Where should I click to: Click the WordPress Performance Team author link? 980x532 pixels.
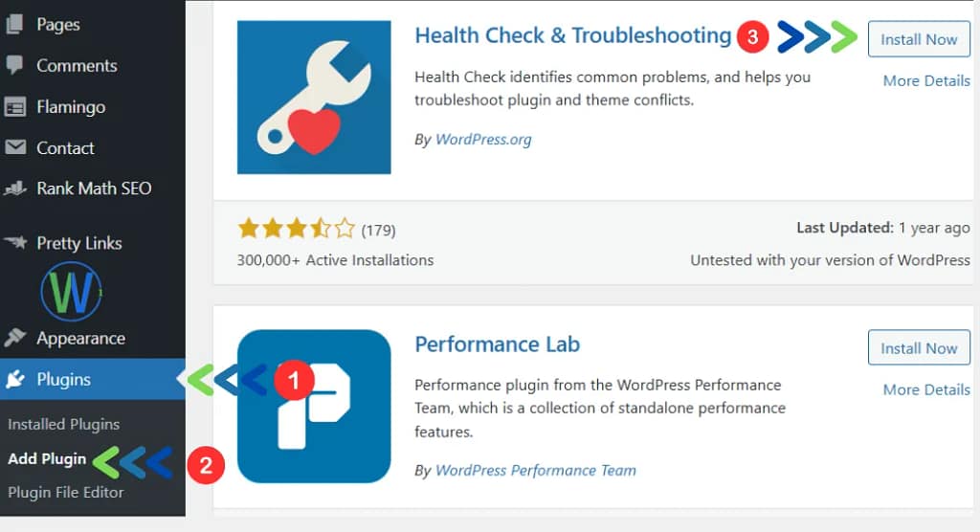point(535,470)
